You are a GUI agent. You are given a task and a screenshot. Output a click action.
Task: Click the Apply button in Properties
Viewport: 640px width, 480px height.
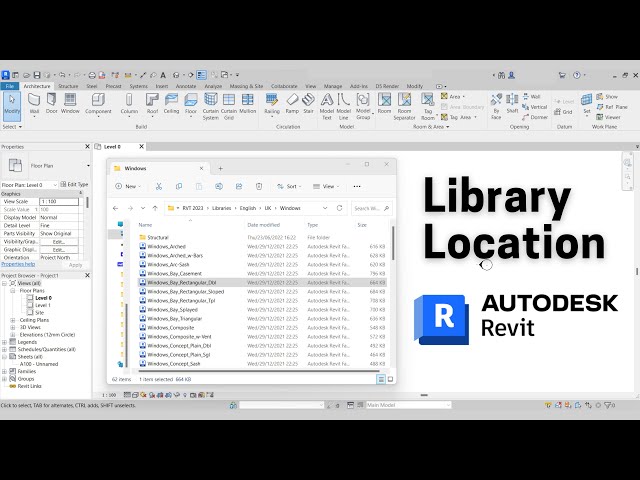tap(75, 265)
